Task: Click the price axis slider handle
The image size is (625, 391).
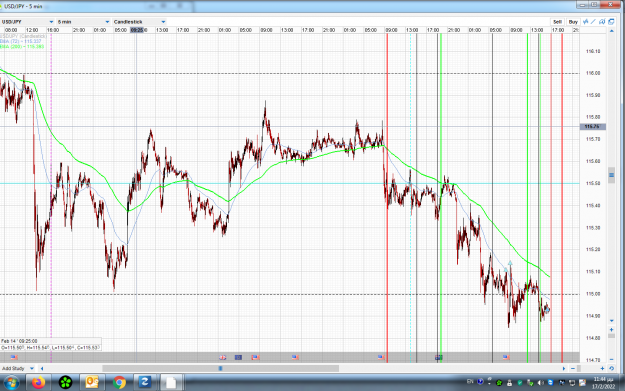Action: point(611,175)
